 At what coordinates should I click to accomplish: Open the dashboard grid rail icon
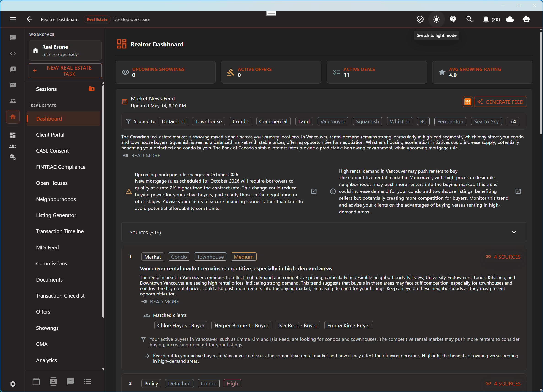pyautogui.click(x=13, y=135)
